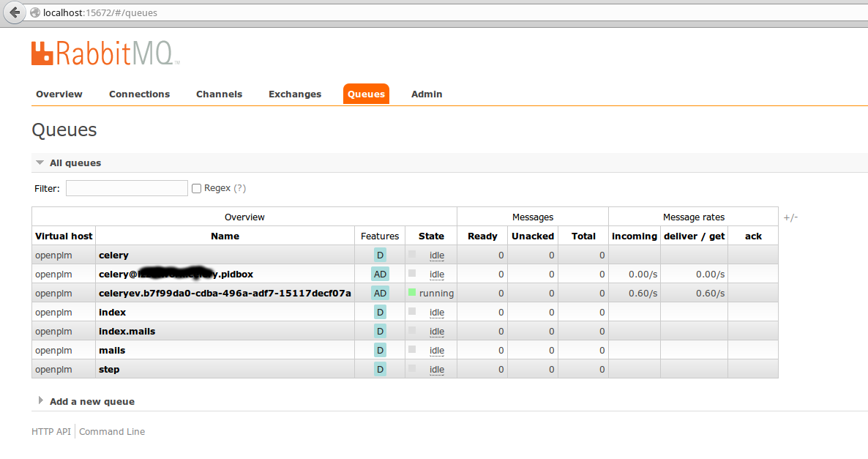
Task: Collapse the All queues section
Action: coord(40,163)
